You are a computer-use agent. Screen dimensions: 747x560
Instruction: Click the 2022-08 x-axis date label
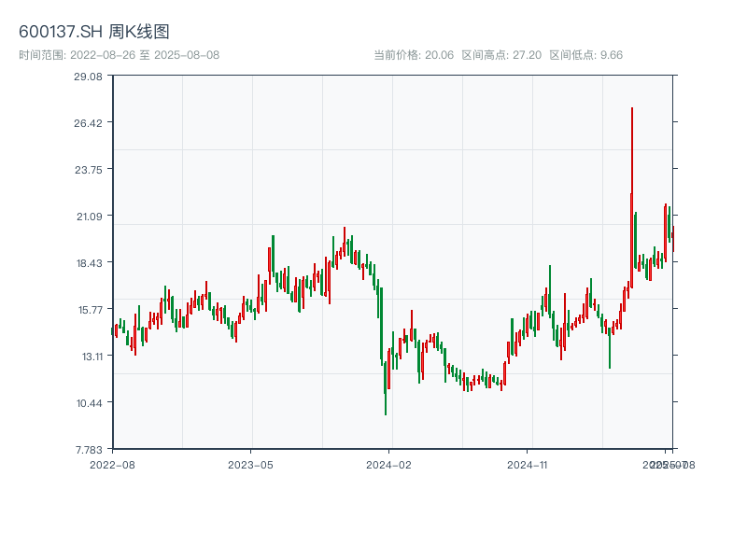point(112,464)
